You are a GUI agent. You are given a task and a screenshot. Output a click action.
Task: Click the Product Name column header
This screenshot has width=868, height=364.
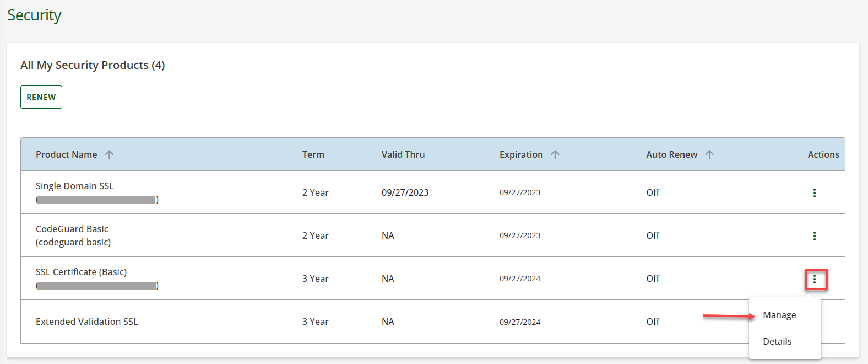click(66, 154)
